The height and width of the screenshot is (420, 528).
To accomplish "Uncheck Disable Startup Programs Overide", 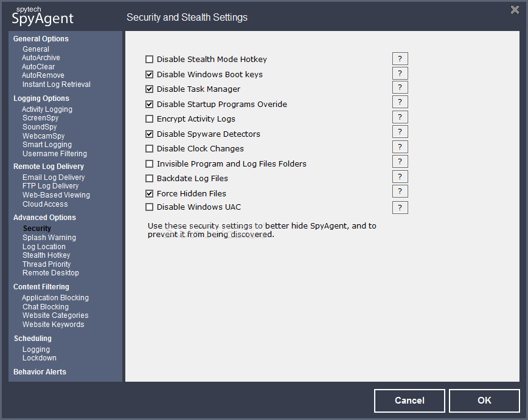I will pos(149,105).
